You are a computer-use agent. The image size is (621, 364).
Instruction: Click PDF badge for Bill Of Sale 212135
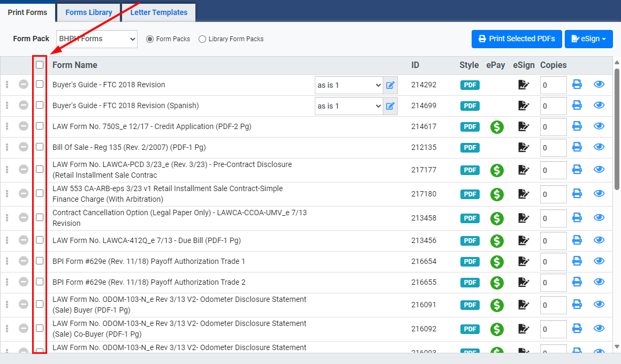(x=469, y=148)
